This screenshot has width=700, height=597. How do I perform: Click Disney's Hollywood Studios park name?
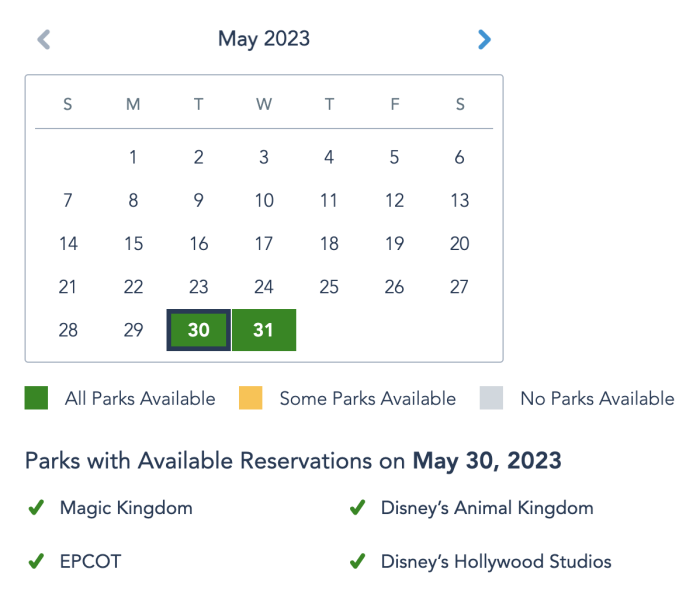point(496,562)
